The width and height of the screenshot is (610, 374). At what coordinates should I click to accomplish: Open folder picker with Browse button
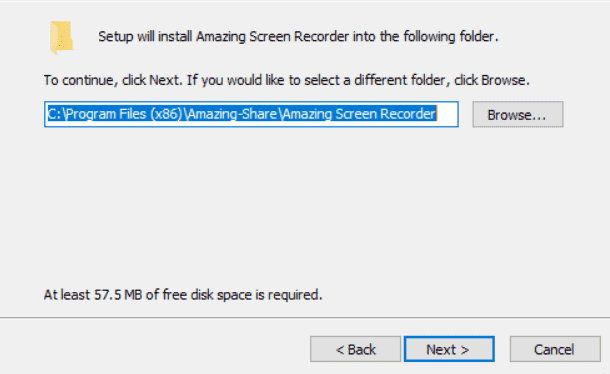(x=518, y=114)
